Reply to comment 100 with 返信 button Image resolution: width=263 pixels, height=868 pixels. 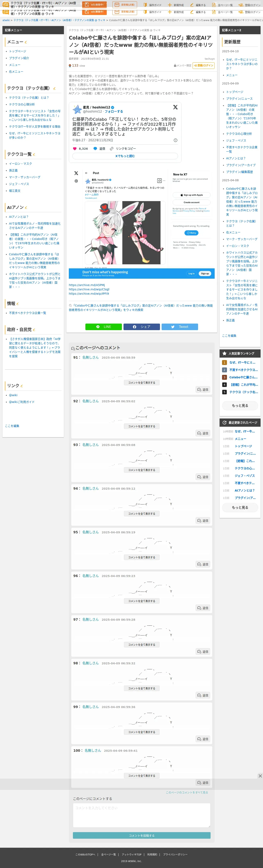[203, 783]
